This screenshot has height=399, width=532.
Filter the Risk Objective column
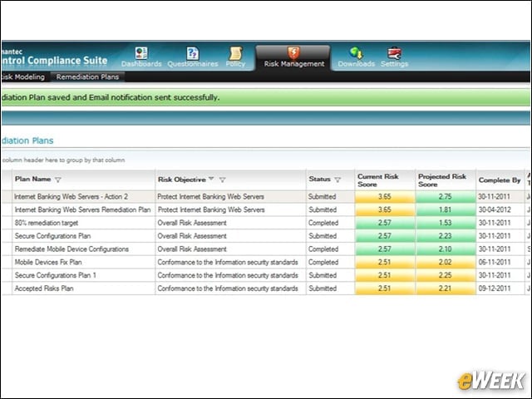coord(222,180)
